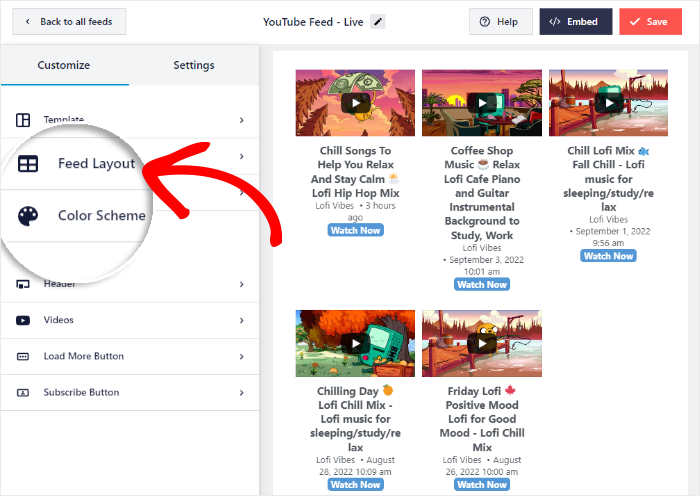The image size is (700, 496).
Task: Click the Color Scheme palette icon
Action: tap(28, 216)
